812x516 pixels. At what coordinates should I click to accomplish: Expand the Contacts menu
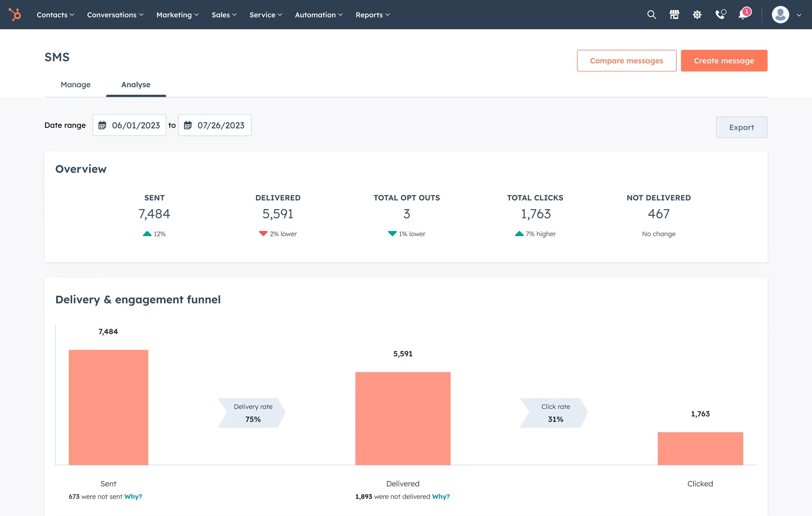[x=55, y=15]
